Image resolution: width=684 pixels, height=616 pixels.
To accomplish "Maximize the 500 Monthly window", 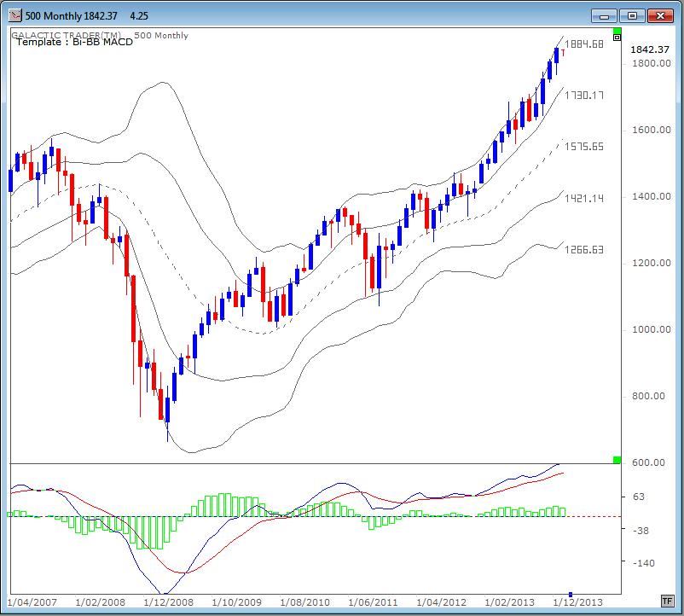I will point(632,16).
